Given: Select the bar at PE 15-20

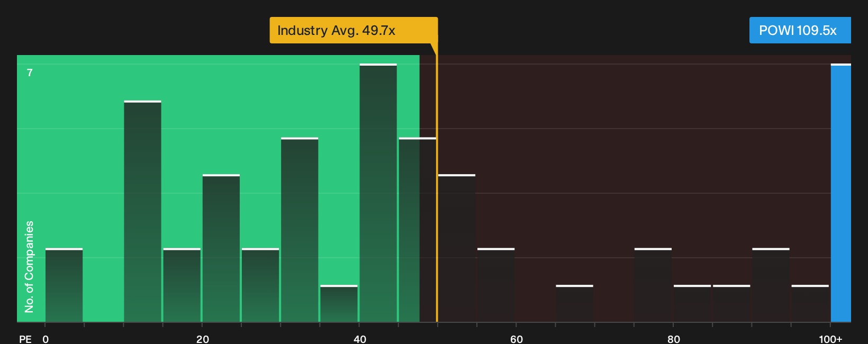Looking at the screenshot, I should pos(182,285).
